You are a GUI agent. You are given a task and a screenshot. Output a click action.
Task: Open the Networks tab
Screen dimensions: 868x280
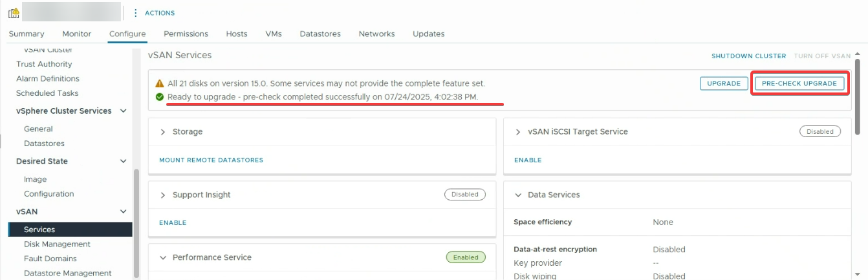point(376,34)
